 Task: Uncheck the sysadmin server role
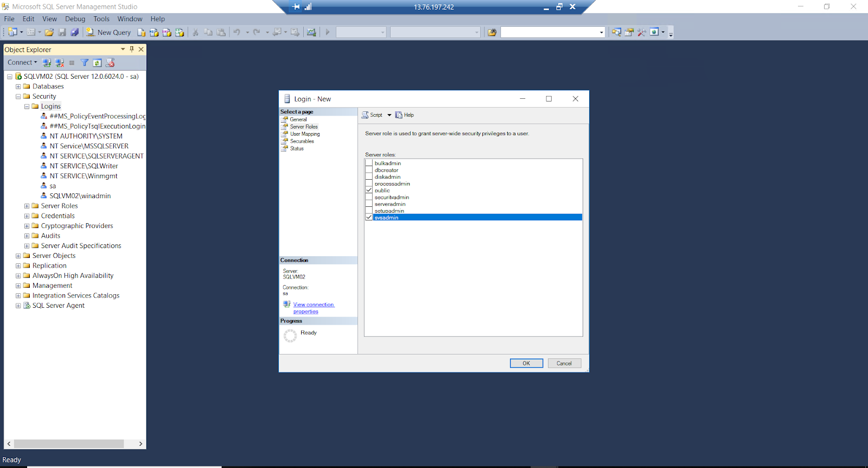click(x=369, y=217)
